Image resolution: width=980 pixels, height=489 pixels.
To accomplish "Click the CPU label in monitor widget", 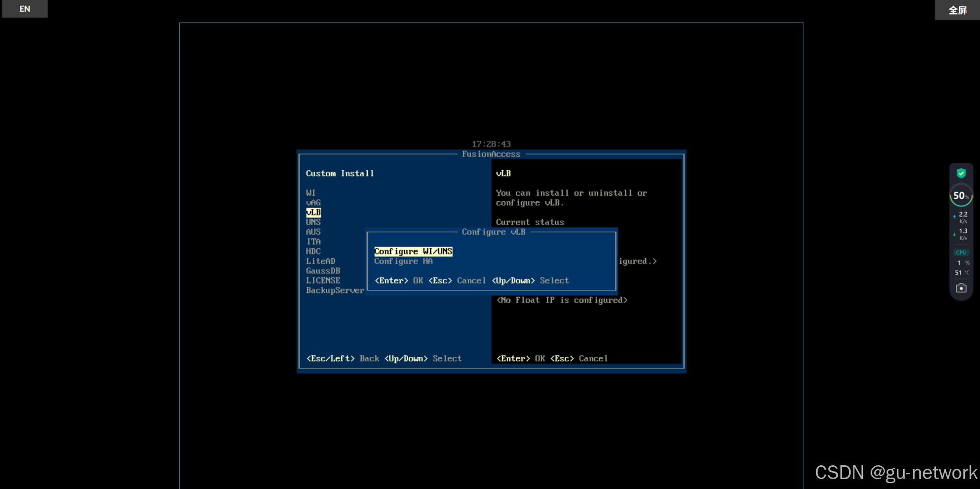I will [x=961, y=253].
